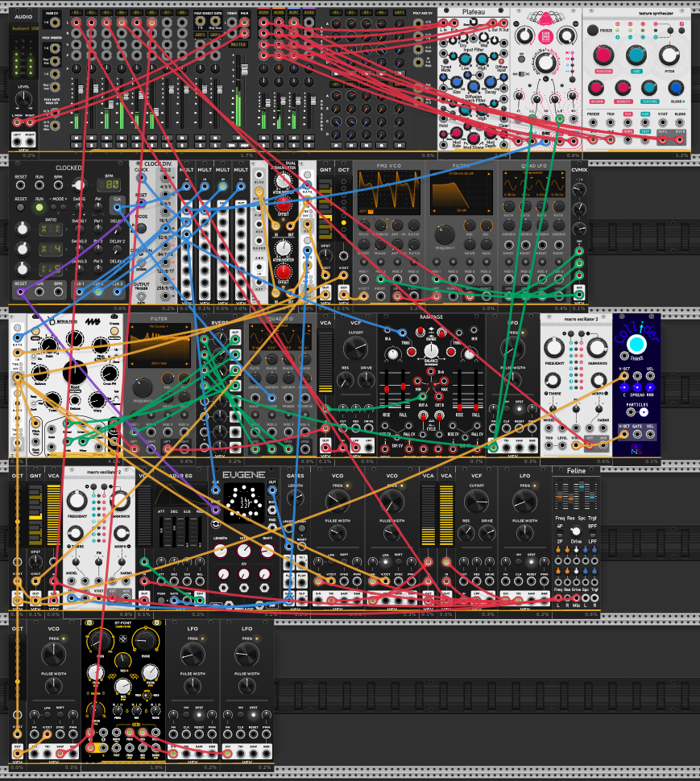This screenshot has height=781, width=700.
Task: Toggle LFM button on bottom-row VCO
Action: click(48, 715)
